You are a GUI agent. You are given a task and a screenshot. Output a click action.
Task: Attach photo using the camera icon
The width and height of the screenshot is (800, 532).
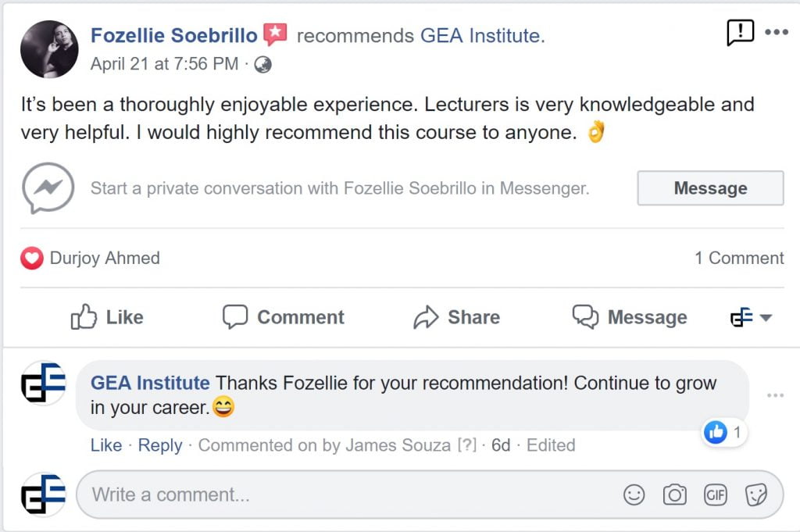point(674,495)
